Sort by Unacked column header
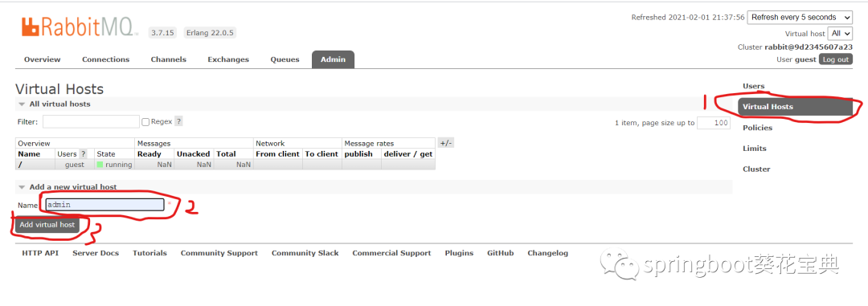 [193, 154]
